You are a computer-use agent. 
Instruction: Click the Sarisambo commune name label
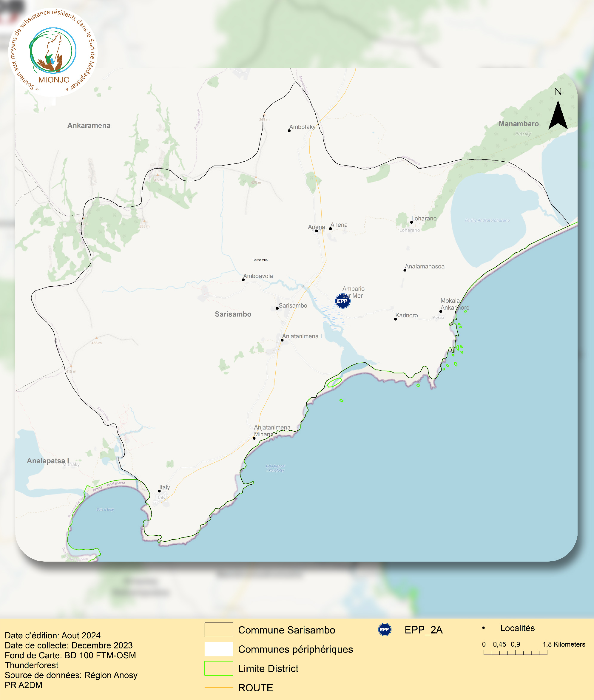click(233, 314)
